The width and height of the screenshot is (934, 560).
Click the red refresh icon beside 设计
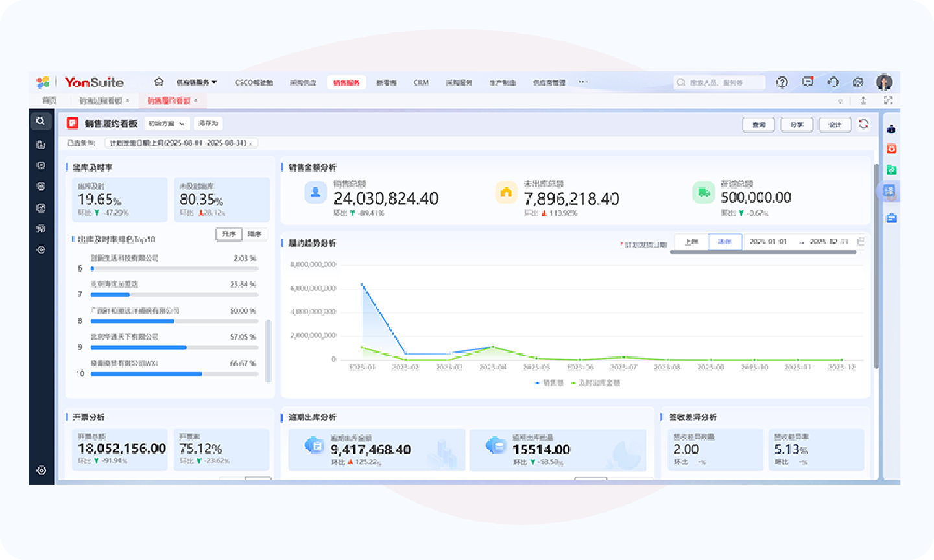pyautogui.click(x=863, y=124)
